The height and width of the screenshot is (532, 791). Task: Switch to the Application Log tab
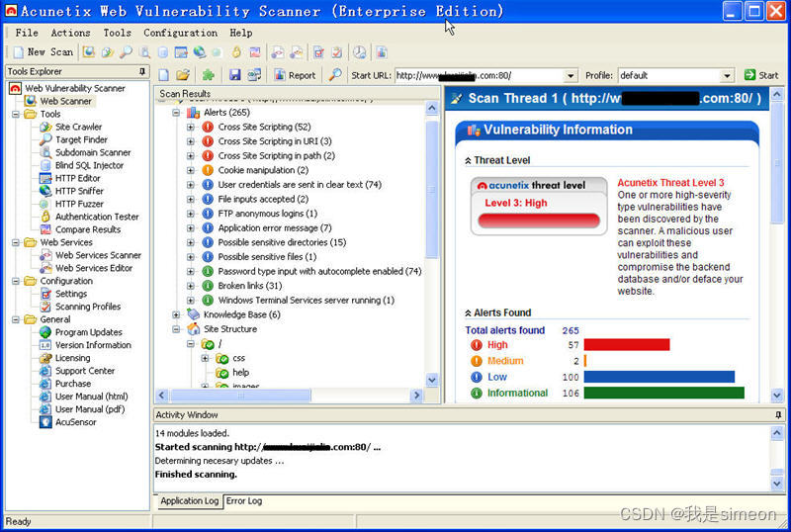coord(189,500)
